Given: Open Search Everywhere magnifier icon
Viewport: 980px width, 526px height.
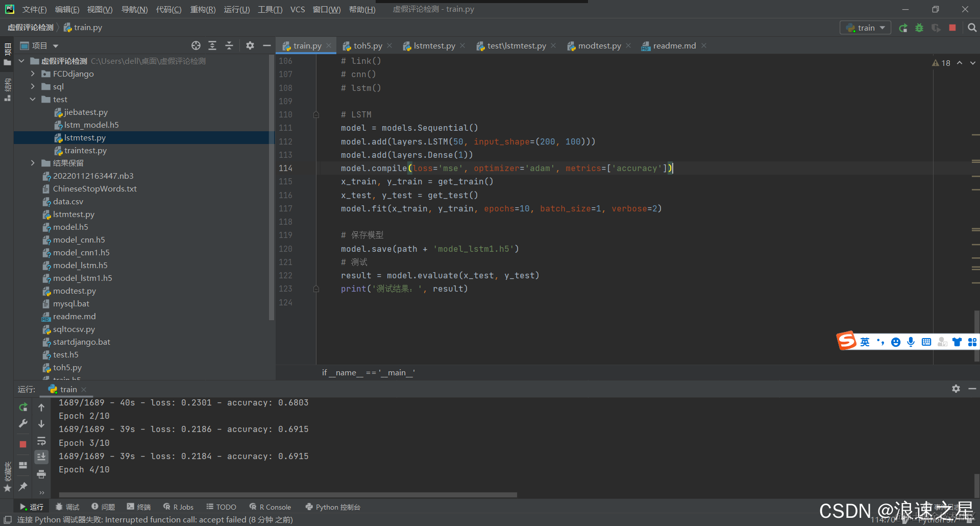Looking at the screenshot, I should point(972,28).
